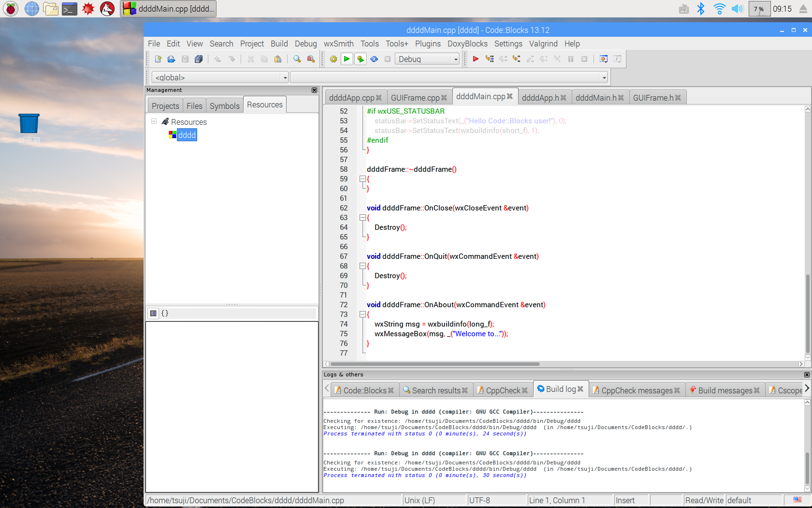Screen dimensions: 812x508
Task: Click the Save all files icon
Action: pos(199,59)
